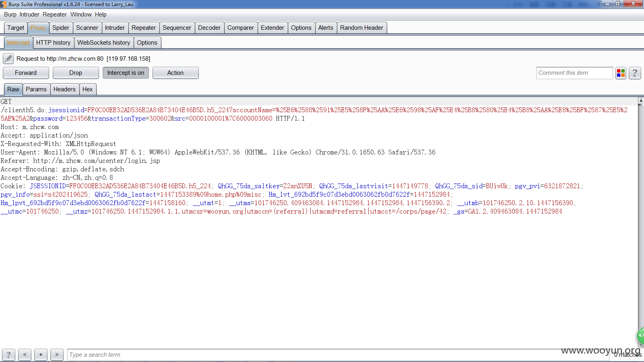Viewport: 644px width, 362px height.
Task: Switch to the Sequencer tab
Action: point(177,28)
